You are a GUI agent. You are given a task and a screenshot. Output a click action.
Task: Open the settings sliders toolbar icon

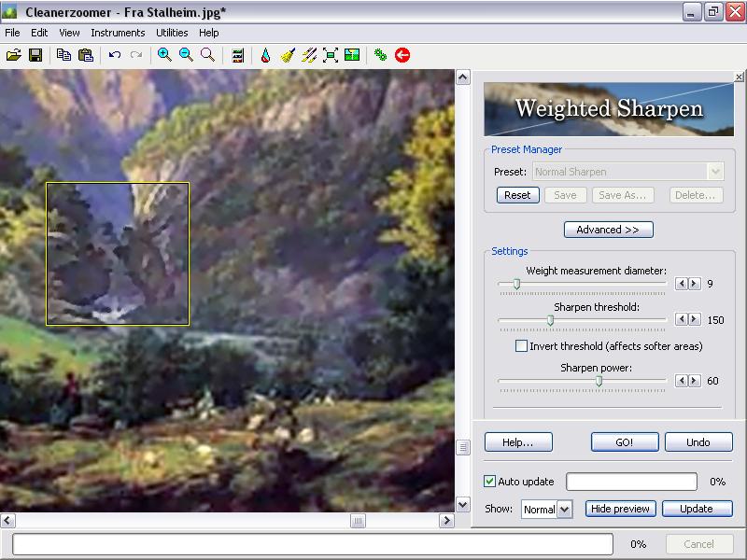pyautogui.click(x=237, y=55)
